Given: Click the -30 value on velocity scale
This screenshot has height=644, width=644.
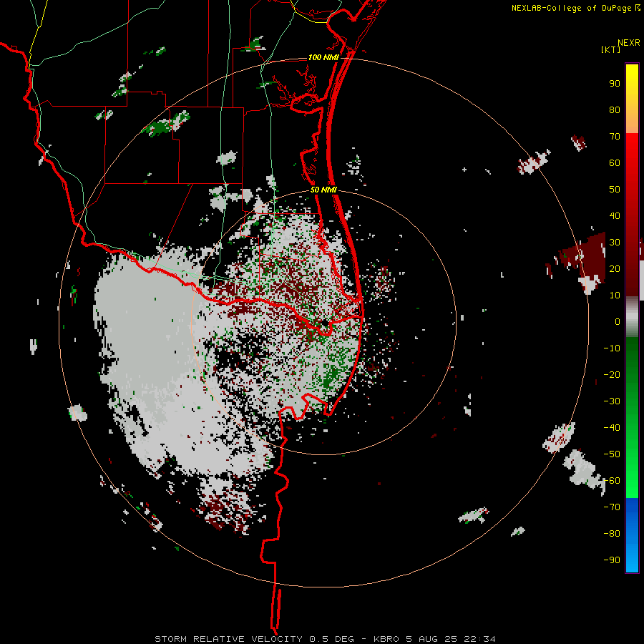Looking at the screenshot, I should tap(612, 401).
